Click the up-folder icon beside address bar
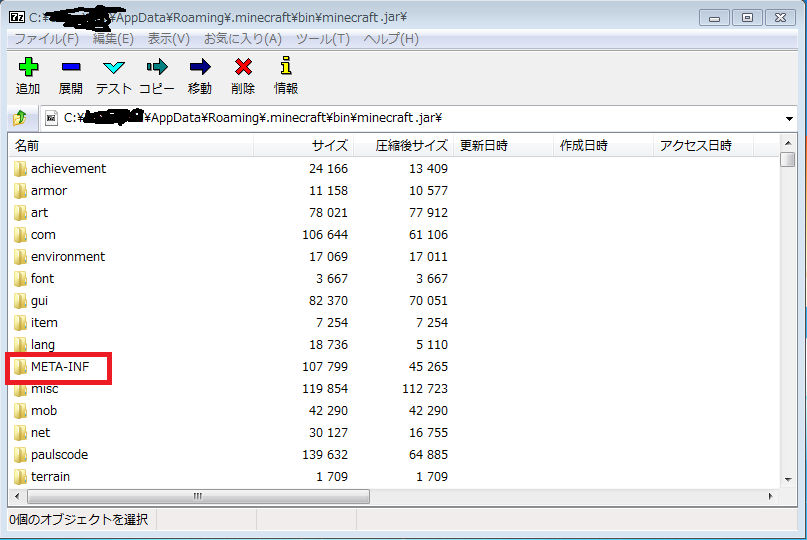This screenshot has height=540, width=807. tap(20, 118)
